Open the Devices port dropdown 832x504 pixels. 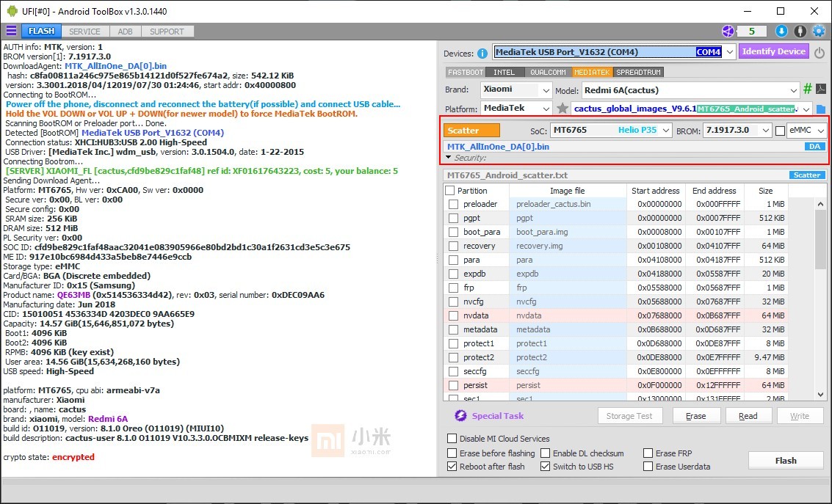730,52
